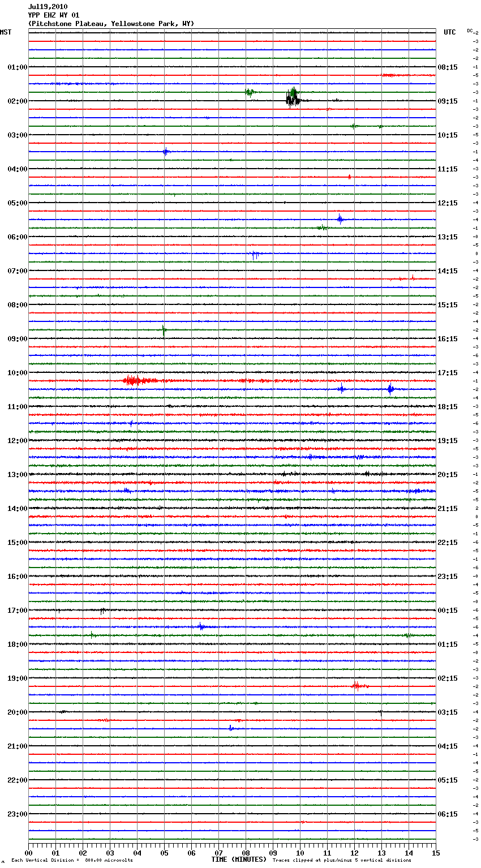Select the 07:00 MST row label

coord(17,271)
